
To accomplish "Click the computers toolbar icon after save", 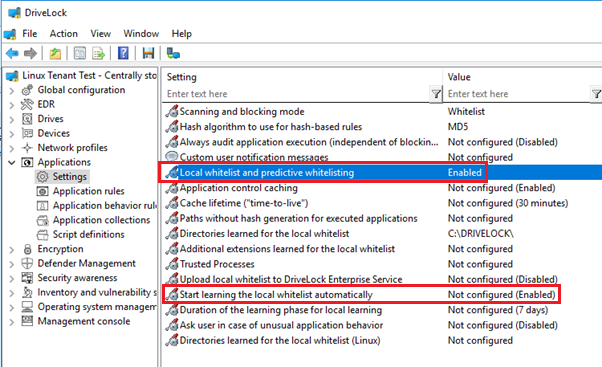I will coord(173,53).
